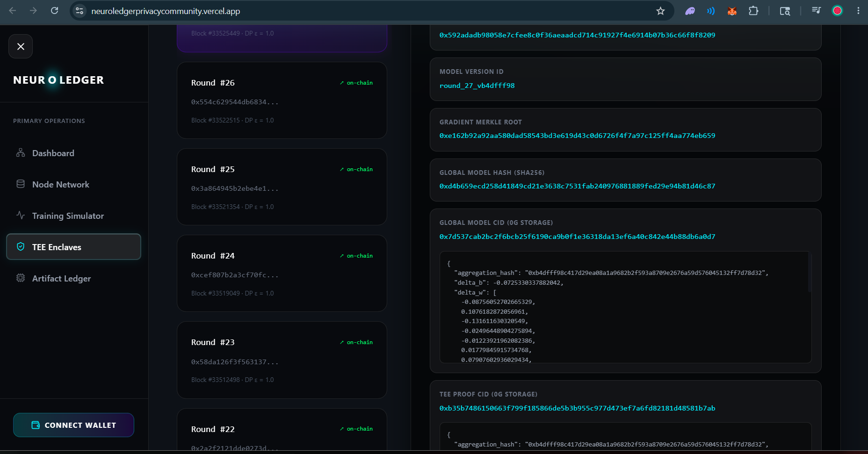
Task: Open the Phantom ghost extension icon
Action: [690, 11]
